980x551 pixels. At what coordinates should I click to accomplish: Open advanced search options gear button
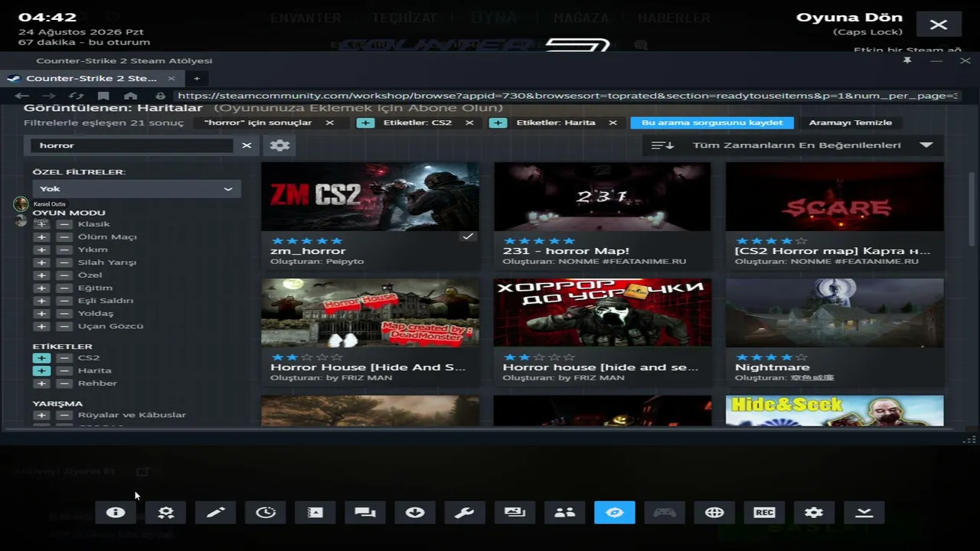279,145
